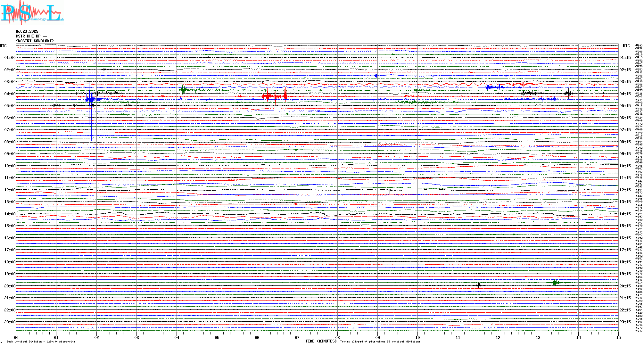This screenshot has height=346, width=644.
Task: Click the green burst near minute 04
Action: pos(183,89)
